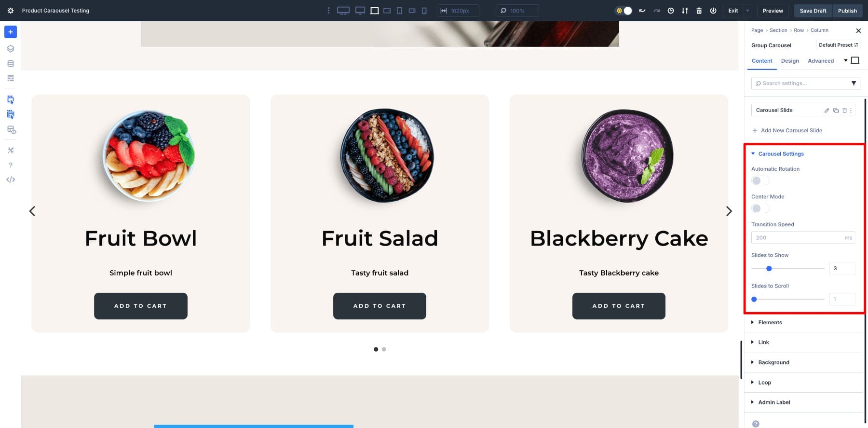Click the trash icon in top toolbar
Screen dimensions: 868x428
pos(699,11)
